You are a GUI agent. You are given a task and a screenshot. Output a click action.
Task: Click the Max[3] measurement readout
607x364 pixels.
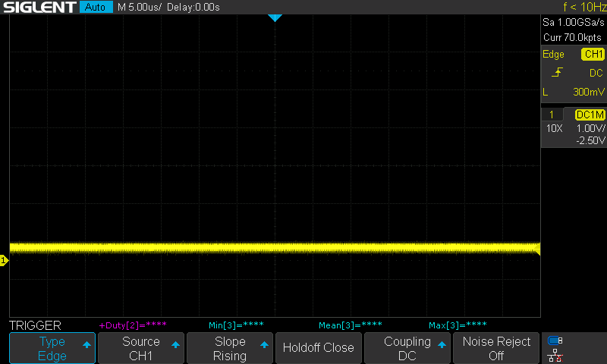point(458,325)
